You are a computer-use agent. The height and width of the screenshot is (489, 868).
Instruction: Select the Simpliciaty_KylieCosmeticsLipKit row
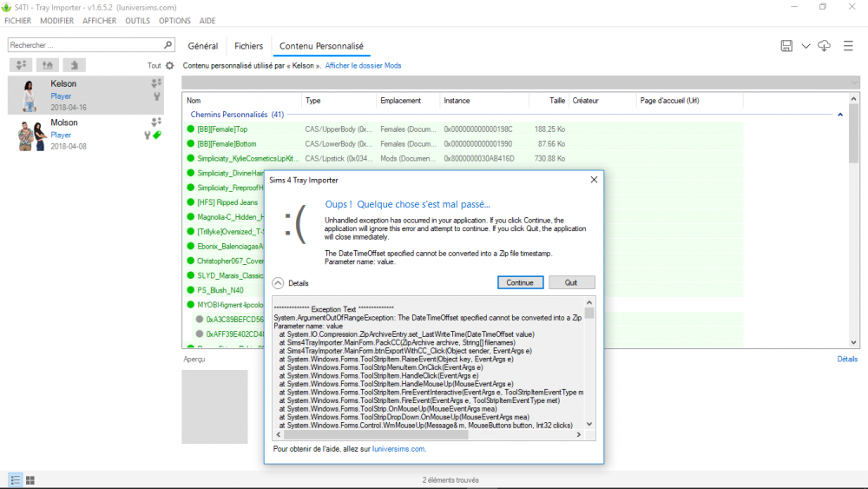tap(464, 158)
